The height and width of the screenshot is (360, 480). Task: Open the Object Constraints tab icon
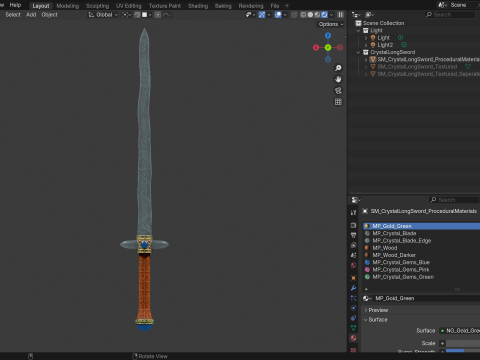click(x=353, y=318)
